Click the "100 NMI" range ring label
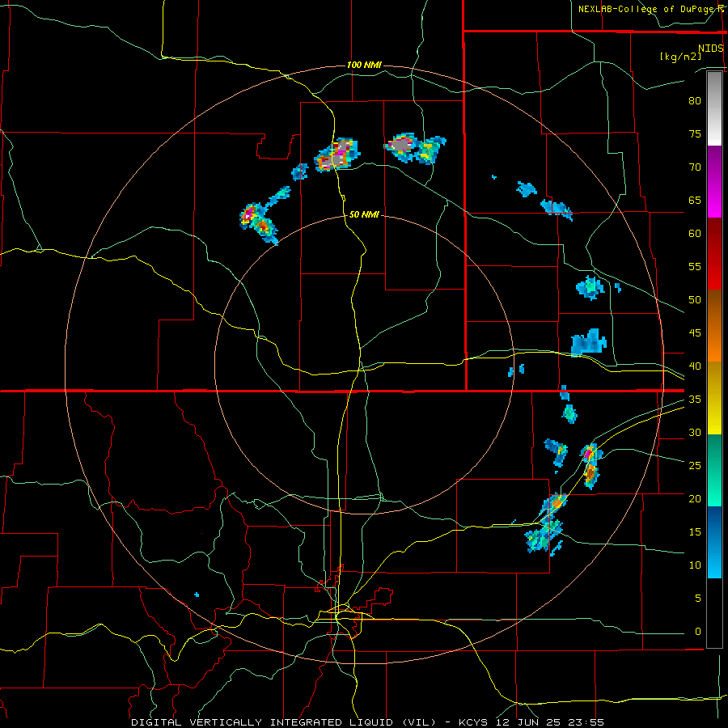 pos(364,65)
